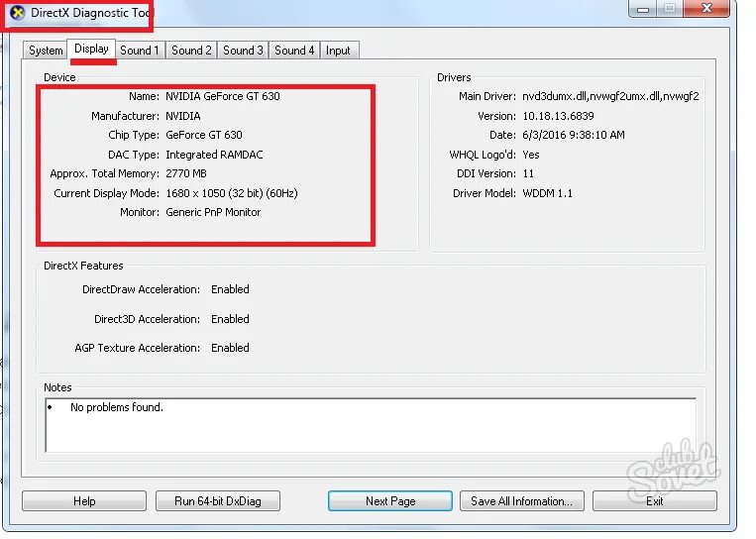Switch to the Input tab
This screenshot has width=756, height=539.
(x=338, y=51)
